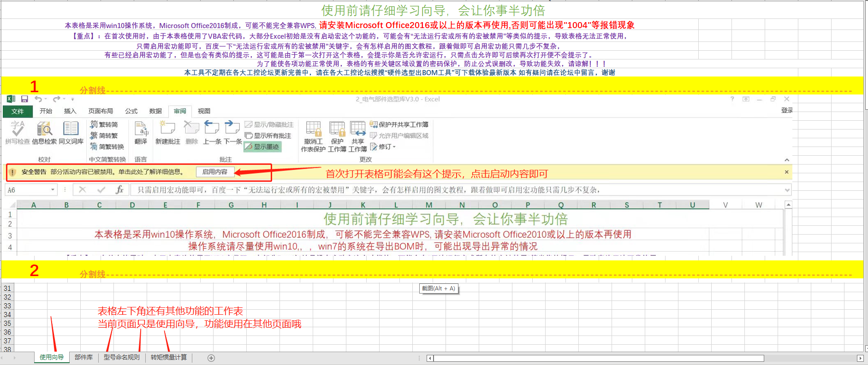Image resolution: width=868 pixels, height=365 pixels.
Task: Expand the 修订 track changes dropdown
Action: [394, 147]
